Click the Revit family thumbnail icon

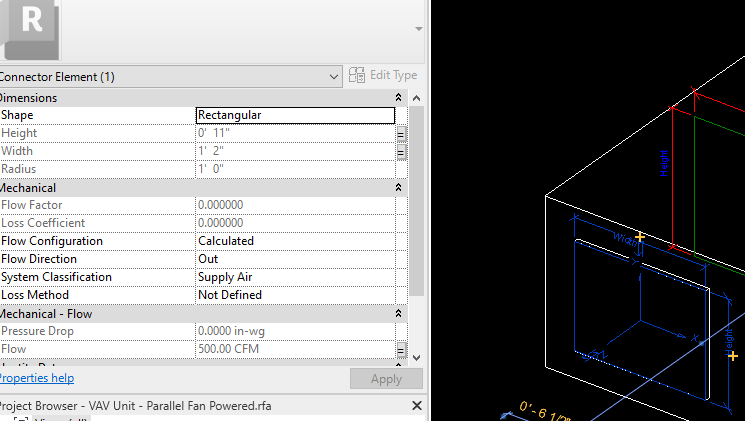click(29, 29)
